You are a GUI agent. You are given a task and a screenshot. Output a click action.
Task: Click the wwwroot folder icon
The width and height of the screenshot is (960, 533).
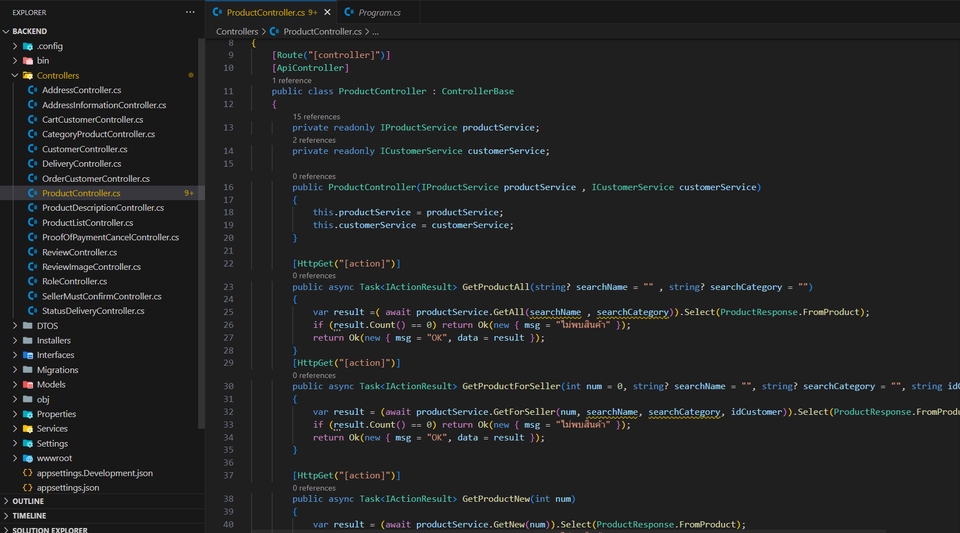coord(27,458)
